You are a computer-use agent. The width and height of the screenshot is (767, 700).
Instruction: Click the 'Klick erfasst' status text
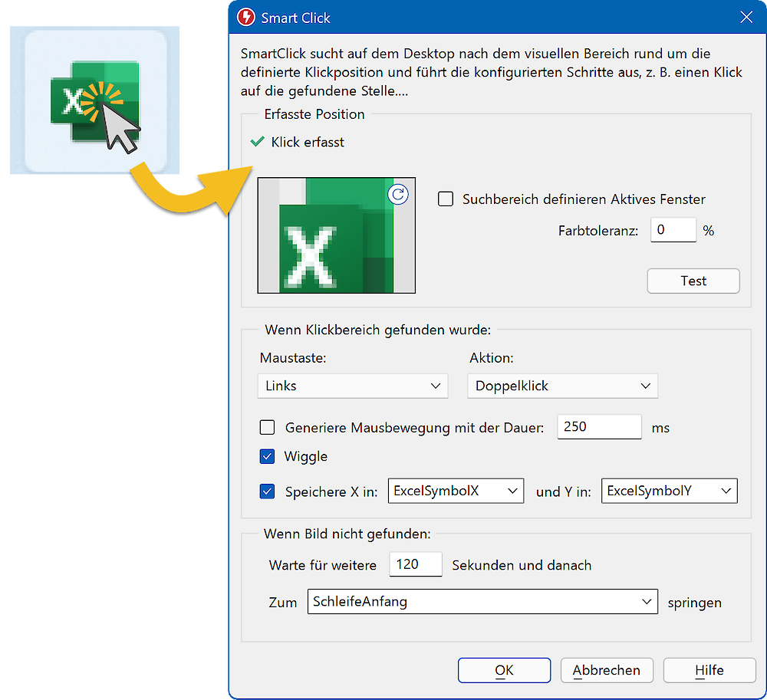click(308, 143)
